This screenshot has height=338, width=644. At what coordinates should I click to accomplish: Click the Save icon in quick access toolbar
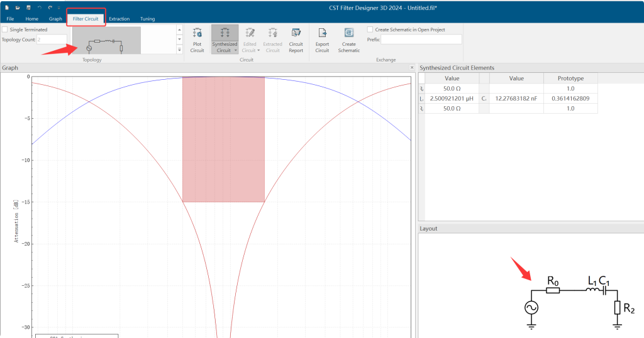point(28,8)
